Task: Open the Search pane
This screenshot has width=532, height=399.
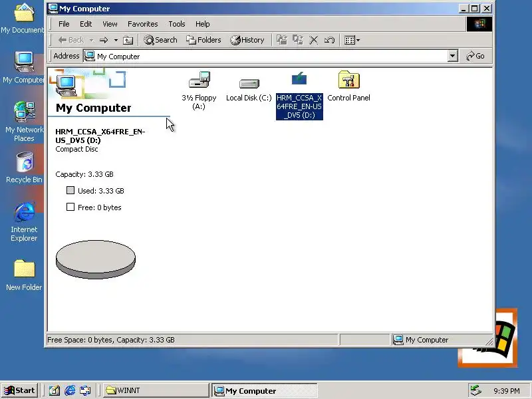Action: [160, 40]
